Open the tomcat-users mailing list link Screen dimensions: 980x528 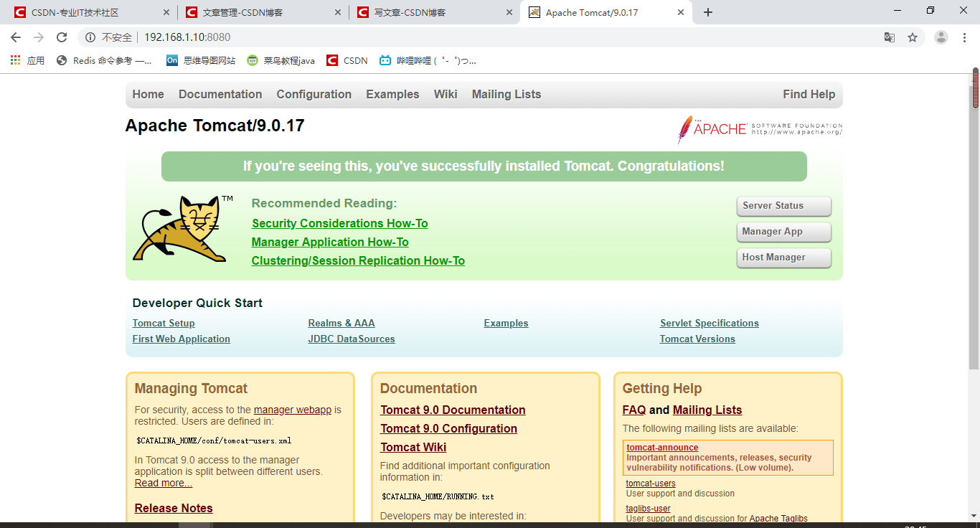pos(651,484)
